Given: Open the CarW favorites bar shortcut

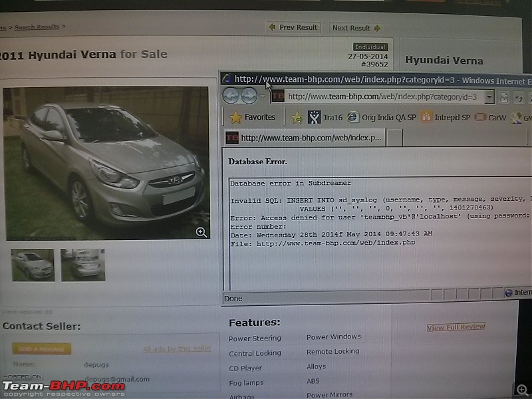Looking at the screenshot, I should click(x=490, y=118).
